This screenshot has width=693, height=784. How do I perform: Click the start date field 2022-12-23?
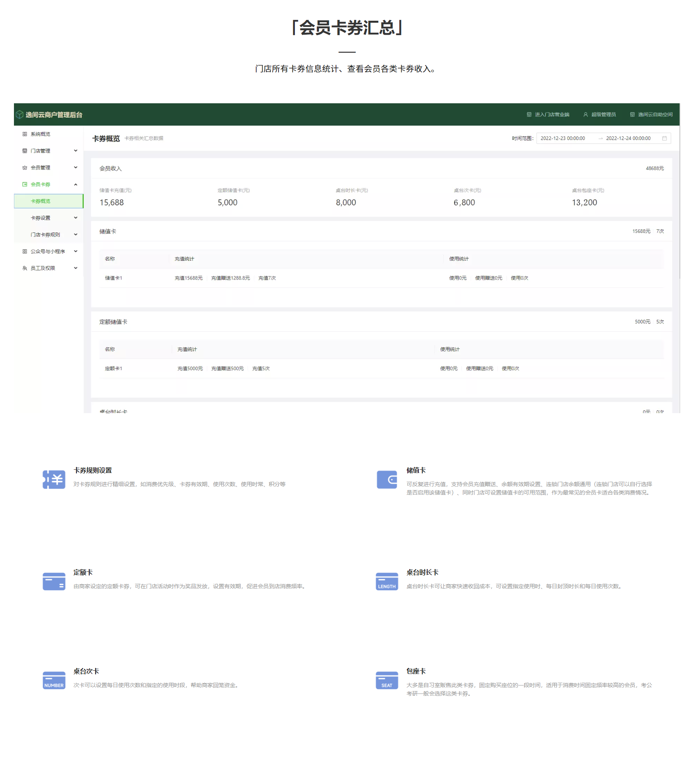tap(563, 138)
